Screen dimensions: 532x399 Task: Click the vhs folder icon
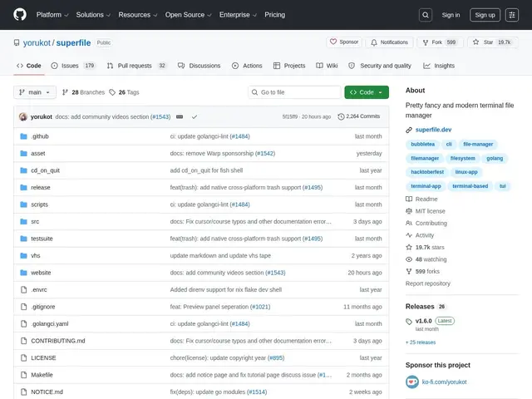23,255
